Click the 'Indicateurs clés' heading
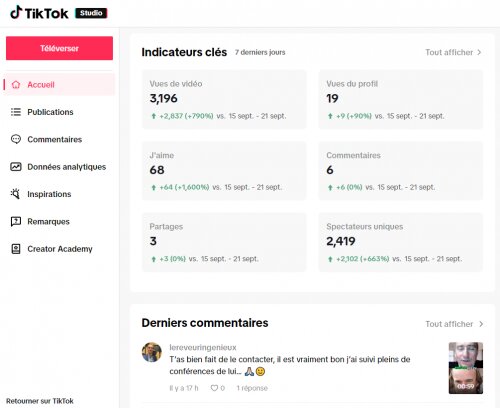 184,52
